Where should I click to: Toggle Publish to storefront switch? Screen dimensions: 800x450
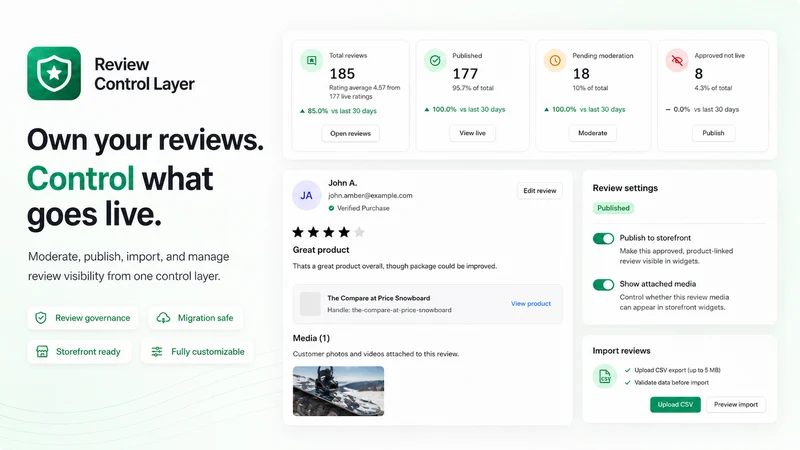tap(603, 238)
